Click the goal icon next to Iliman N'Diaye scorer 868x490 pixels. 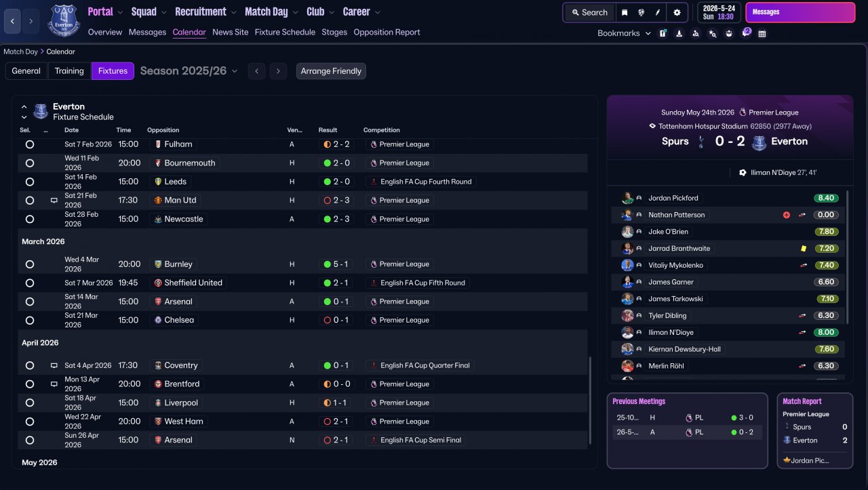[x=743, y=173]
